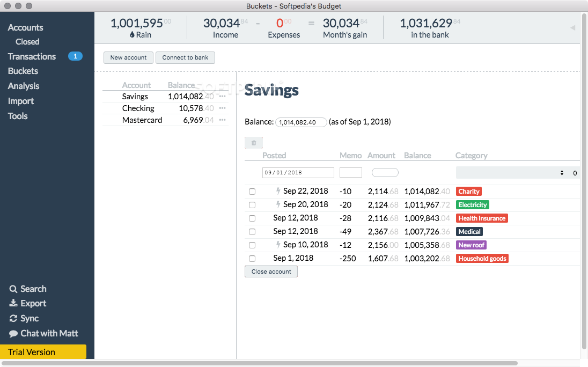Click the empty Memo input field
Screen dimensions: 588x367
[351, 173]
